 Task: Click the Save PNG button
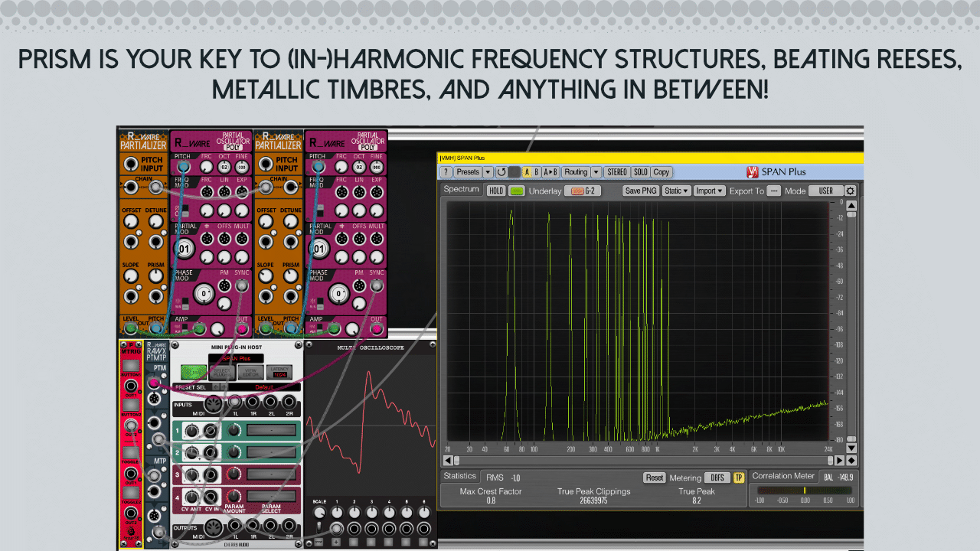(x=641, y=191)
